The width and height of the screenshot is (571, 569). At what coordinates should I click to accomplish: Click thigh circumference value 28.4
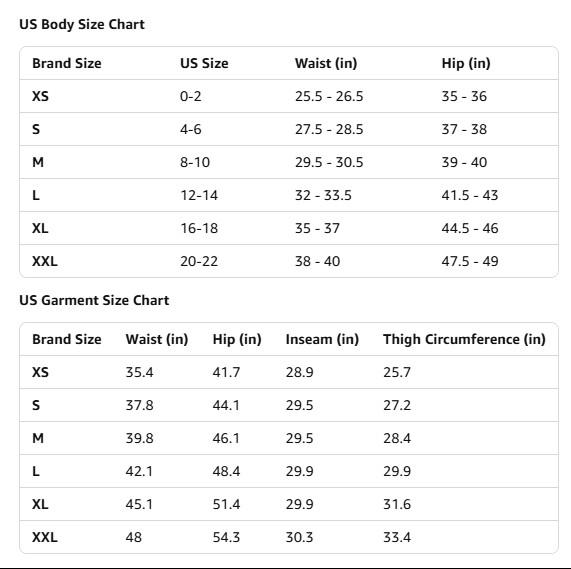click(x=397, y=438)
